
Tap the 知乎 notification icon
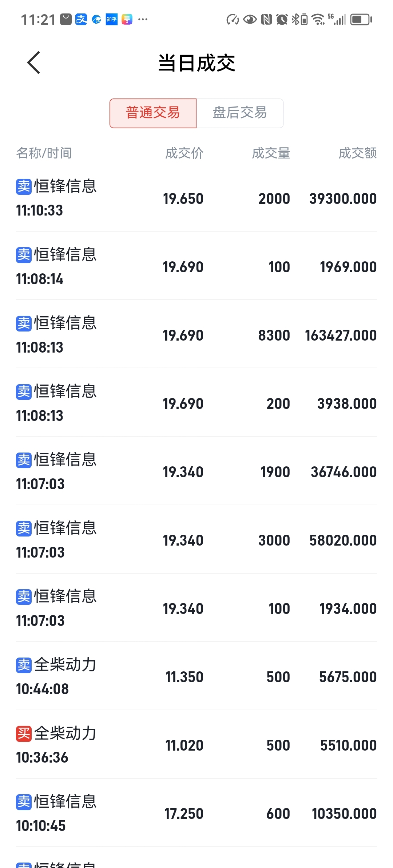click(x=112, y=19)
